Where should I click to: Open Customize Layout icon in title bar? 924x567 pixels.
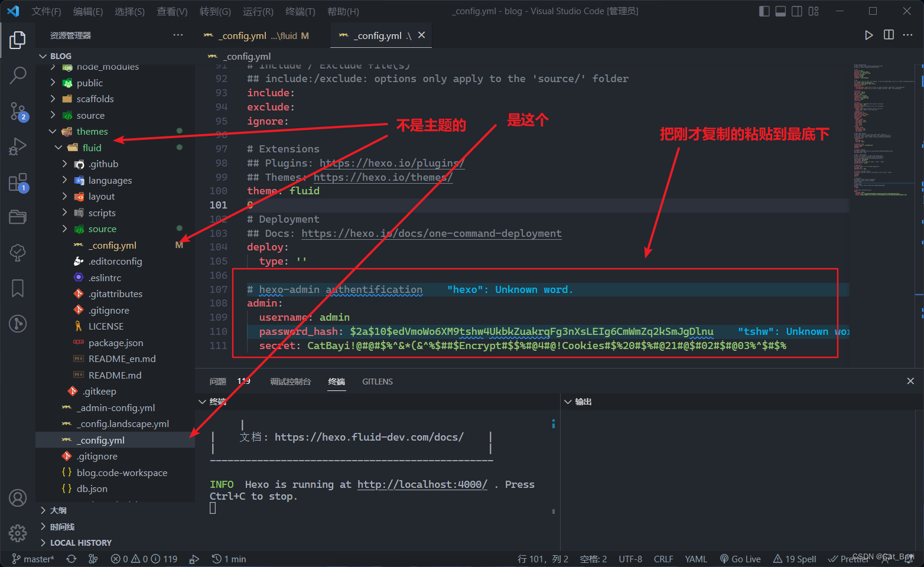coord(814,11)
